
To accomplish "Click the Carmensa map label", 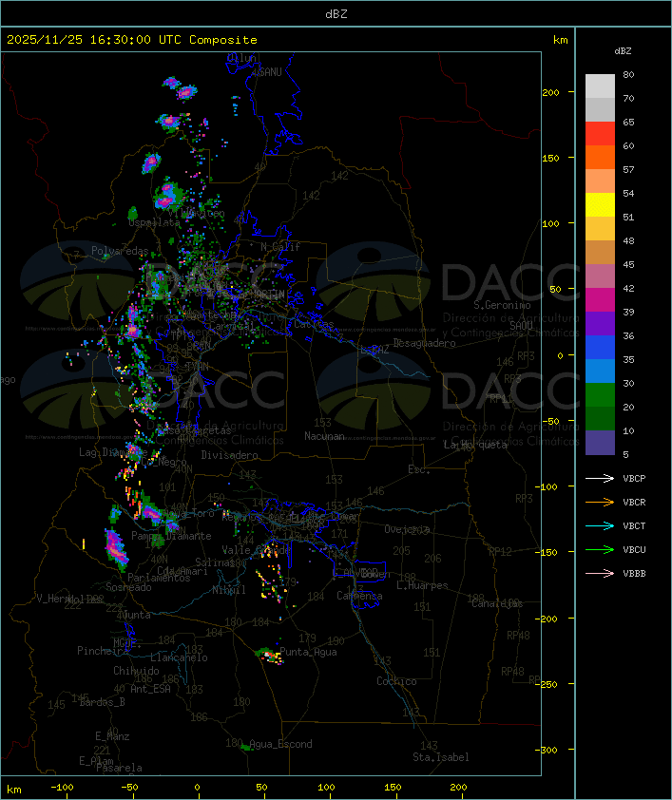I will 359,596.
